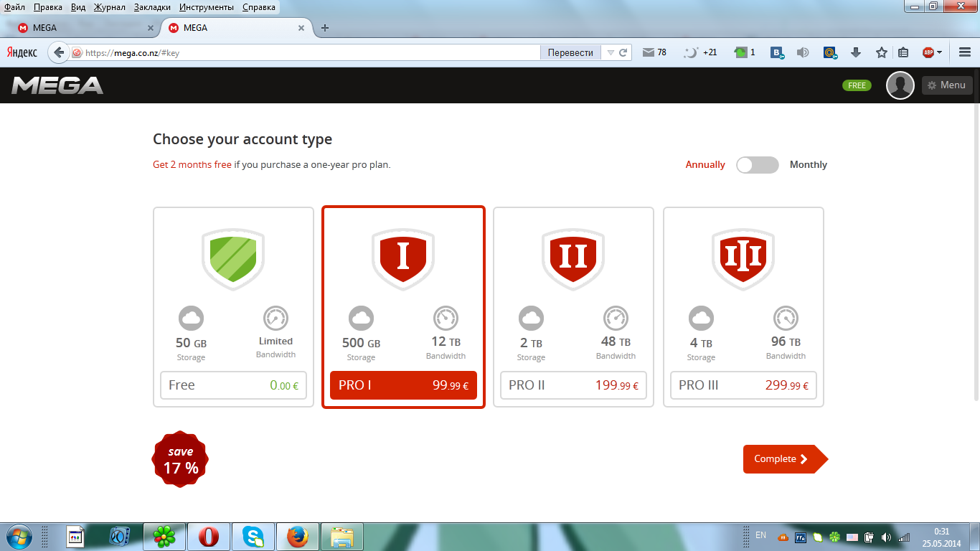Select the PRO I shield icon

pyautogui.click(x=403, y=259)
